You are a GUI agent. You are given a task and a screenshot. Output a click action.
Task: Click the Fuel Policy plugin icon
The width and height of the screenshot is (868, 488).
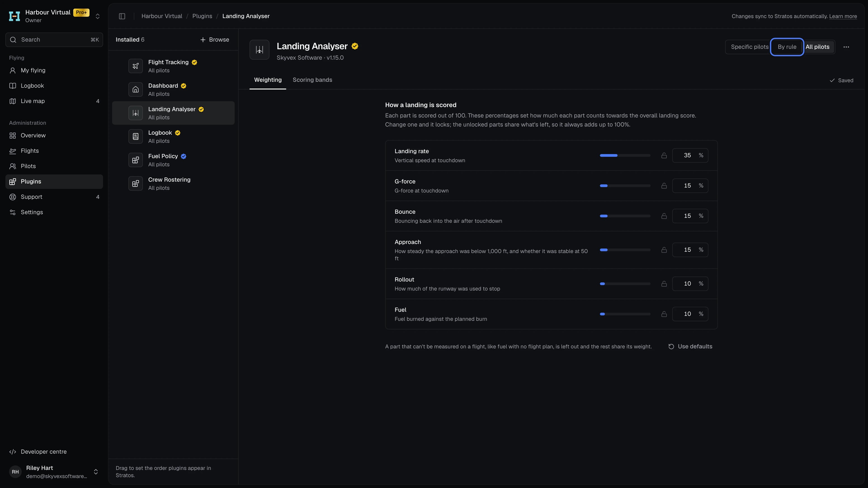pos(135,160)
